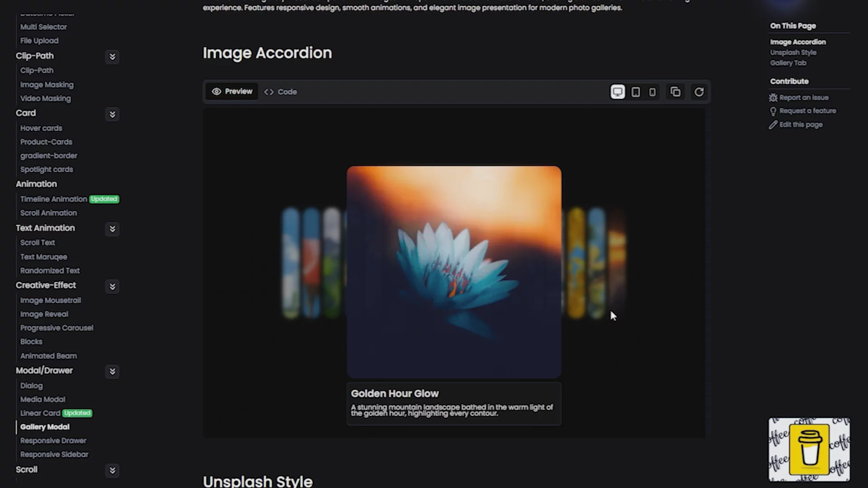Expand the Modal/Drawer section chevron
868x488 pixels.
pos(112,371)
